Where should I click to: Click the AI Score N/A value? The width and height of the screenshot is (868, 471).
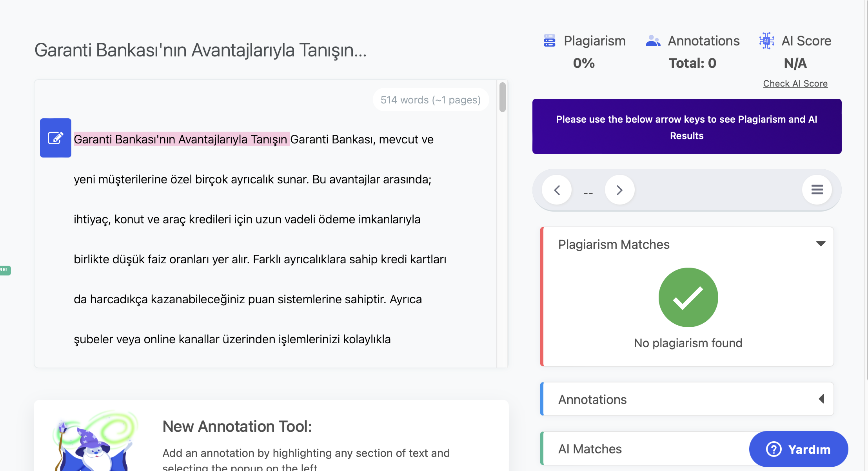click(795, 63)
